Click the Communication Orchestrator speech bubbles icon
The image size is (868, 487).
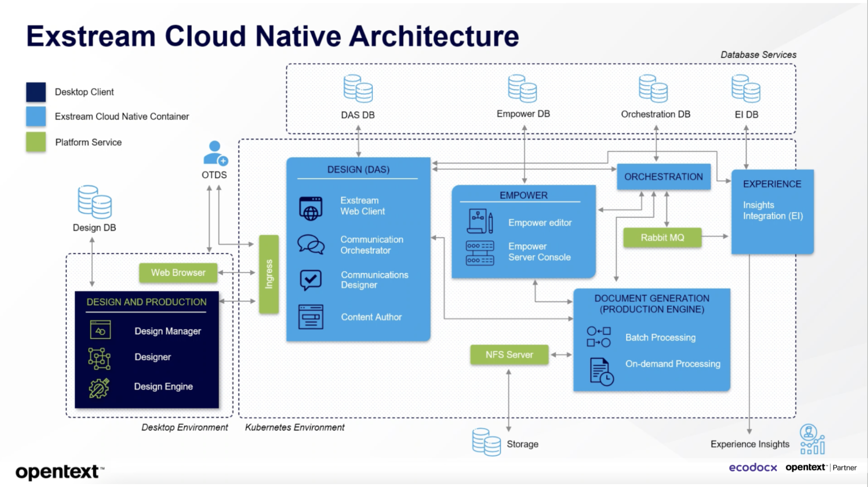click(311, 245)
